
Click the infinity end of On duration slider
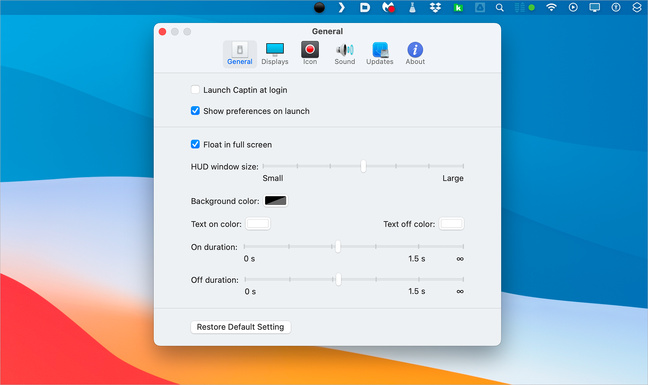pos(460,259)
